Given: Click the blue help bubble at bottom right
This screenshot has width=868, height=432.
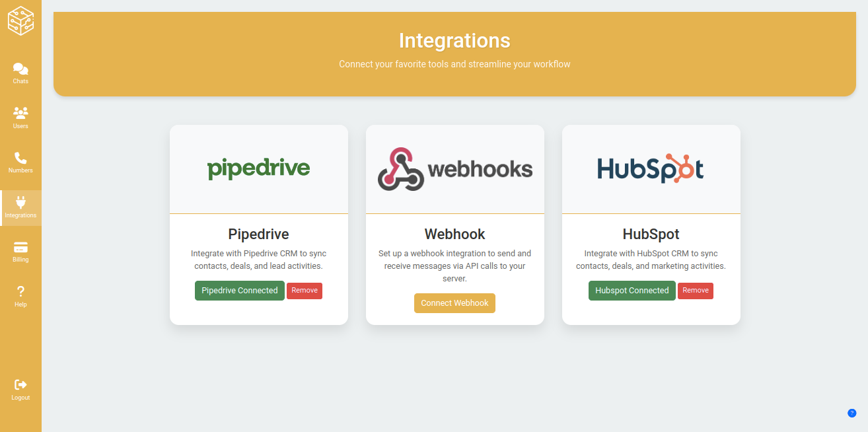Looking at the screenshot, I should 852,413.
